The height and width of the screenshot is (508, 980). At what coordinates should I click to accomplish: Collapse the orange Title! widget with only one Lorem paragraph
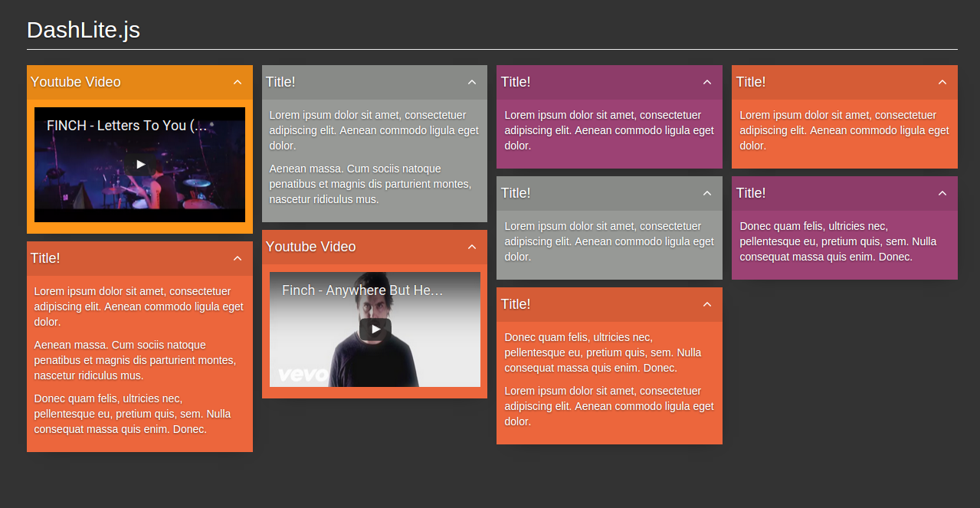pos(942,82)
